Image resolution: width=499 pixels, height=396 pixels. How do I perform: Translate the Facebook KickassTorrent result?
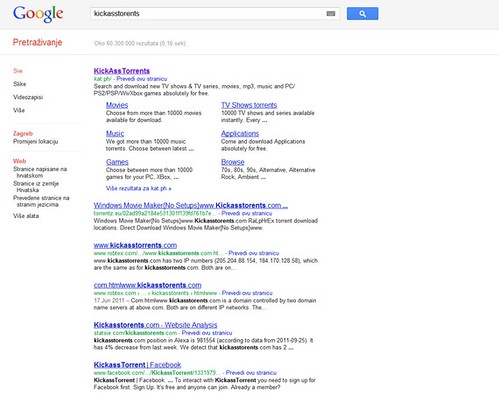click(x=251, y=373)
